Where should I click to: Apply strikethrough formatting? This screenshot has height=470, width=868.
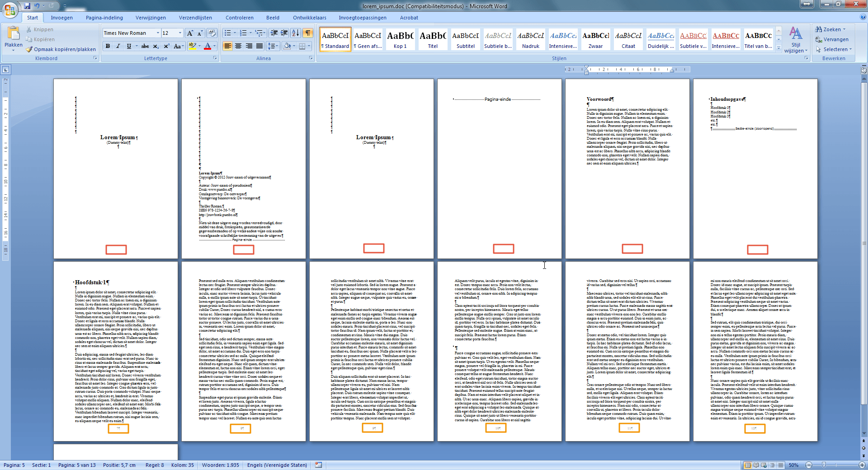point(145,46)
